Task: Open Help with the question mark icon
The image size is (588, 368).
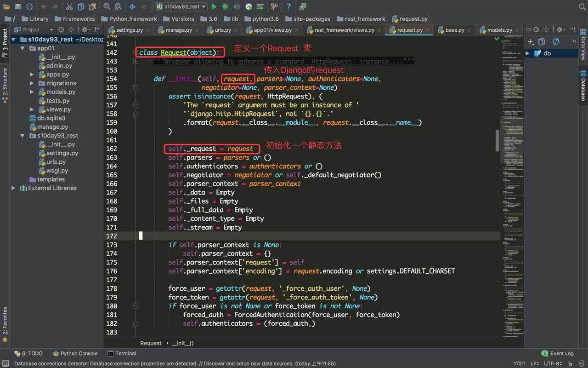Action: (x=288, y=6)
